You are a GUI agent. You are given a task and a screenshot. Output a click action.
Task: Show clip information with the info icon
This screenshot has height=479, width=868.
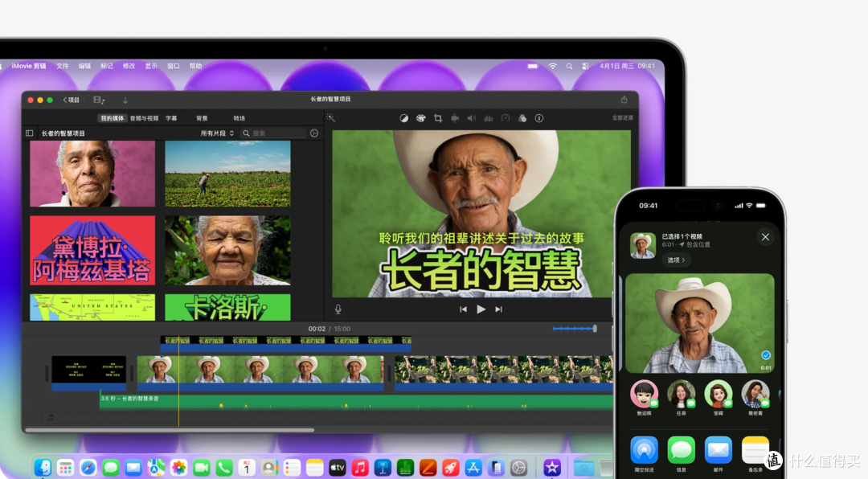(x=539, y=118)
